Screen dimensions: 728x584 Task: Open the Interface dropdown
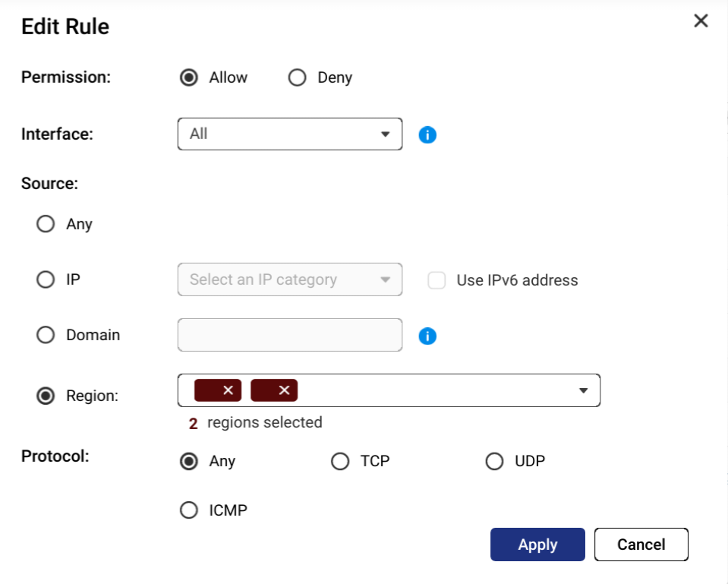pyautogui.click(x=289, y=134)
